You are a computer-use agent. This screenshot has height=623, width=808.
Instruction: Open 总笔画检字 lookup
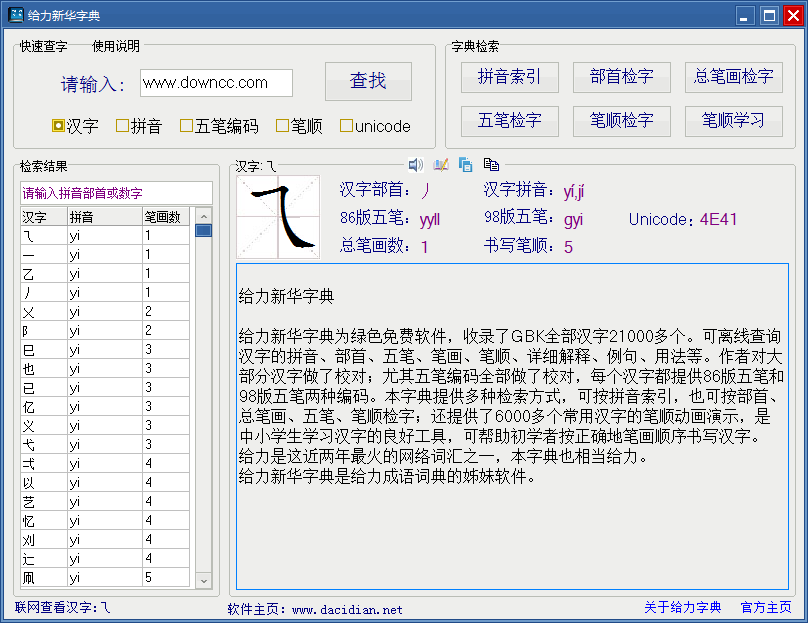click(x=733, y=77)
